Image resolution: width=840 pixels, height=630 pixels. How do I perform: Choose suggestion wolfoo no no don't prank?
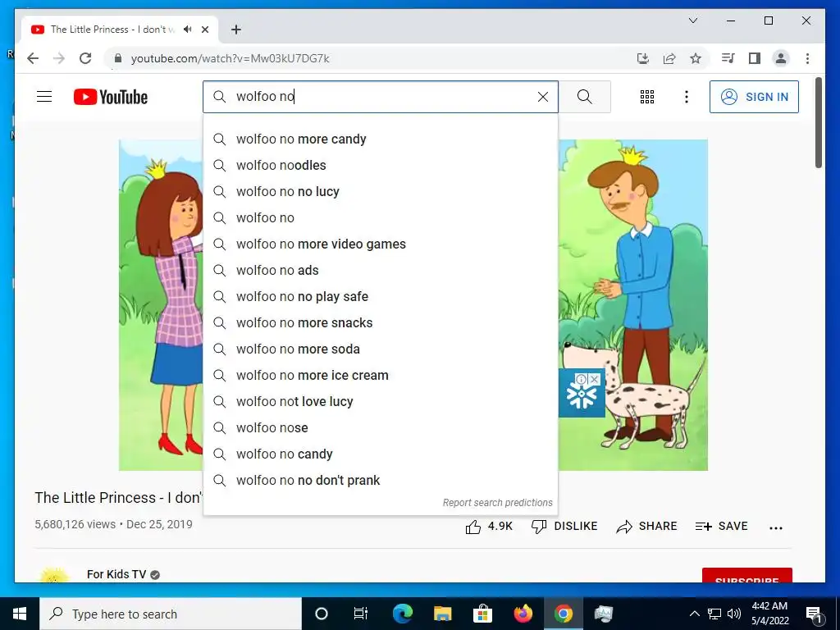pyautogui.click(x=381, y=481)
